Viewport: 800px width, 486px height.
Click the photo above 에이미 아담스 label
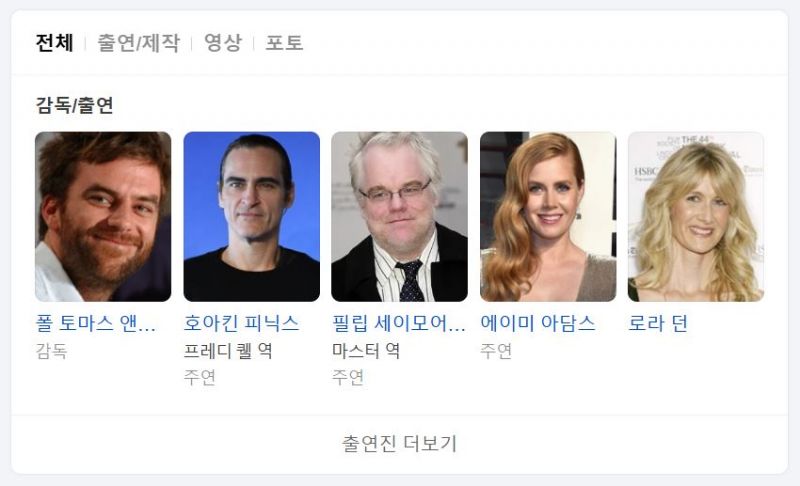point(548,217)
